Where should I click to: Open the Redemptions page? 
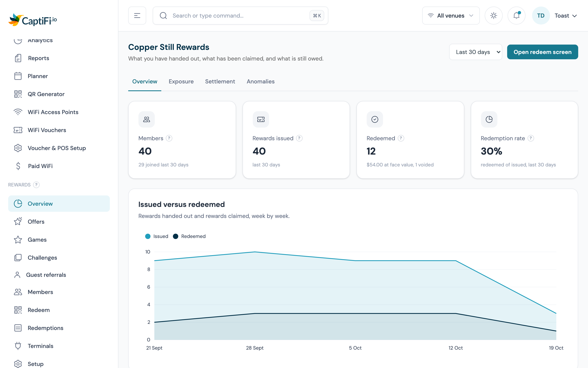pyautogui.click(x=59, y=328)
